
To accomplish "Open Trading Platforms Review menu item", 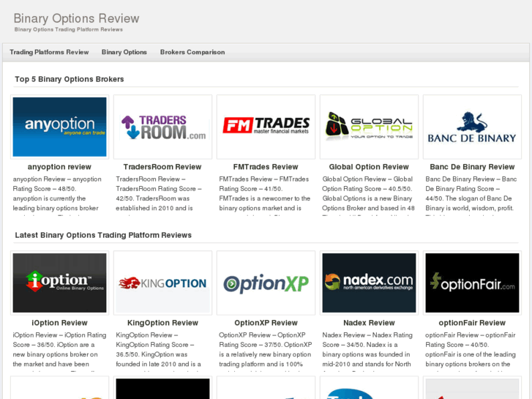I will point(49,52).
